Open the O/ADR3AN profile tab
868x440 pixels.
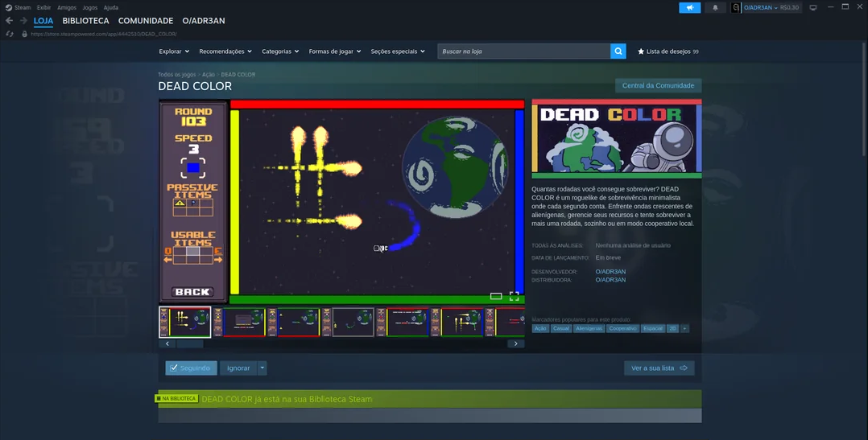click(x=204, y=20)
